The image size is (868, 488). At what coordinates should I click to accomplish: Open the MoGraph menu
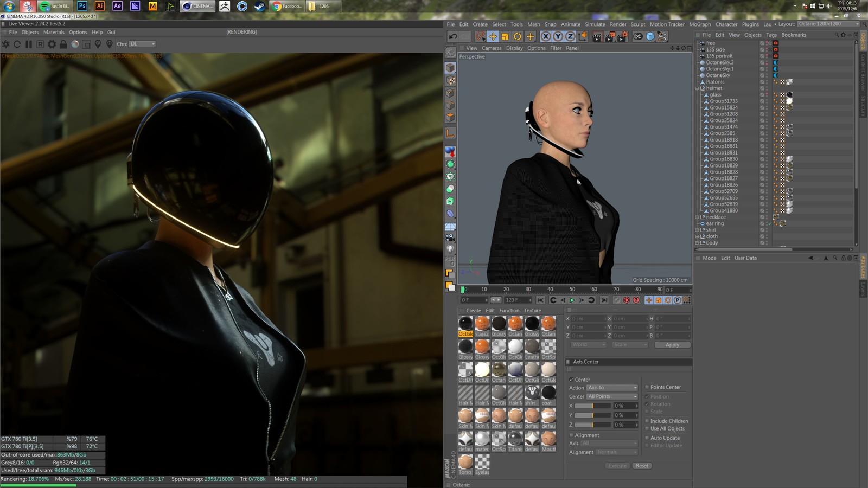pos(700,24)
